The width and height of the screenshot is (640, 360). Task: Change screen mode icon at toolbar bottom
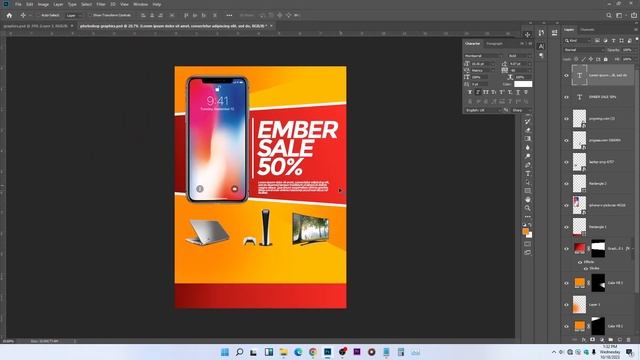point(528,253)
